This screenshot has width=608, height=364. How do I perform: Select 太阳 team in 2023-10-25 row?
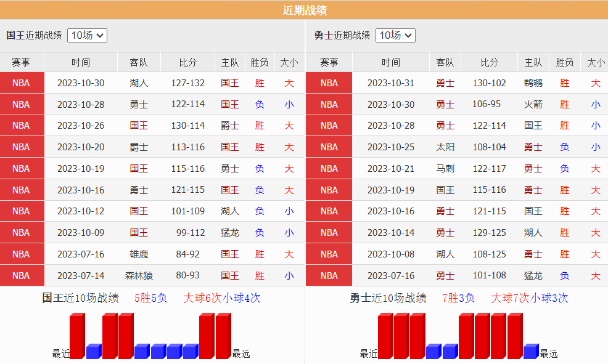445,147
